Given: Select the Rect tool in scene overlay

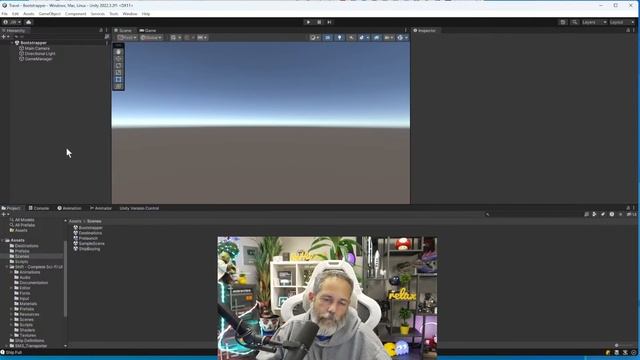Looking at the screenshot, I should click(x=118, y=80).
